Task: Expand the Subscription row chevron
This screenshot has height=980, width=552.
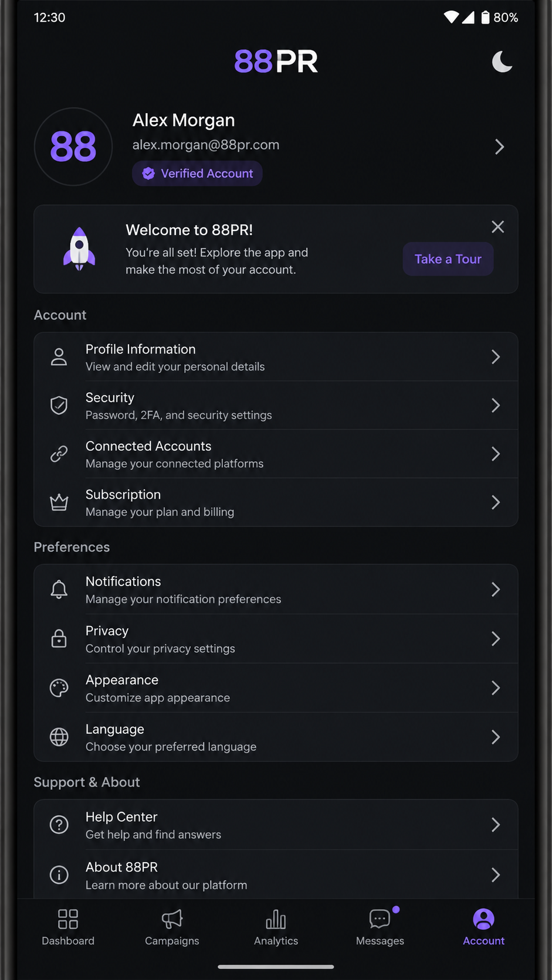Action: (496, 502)
